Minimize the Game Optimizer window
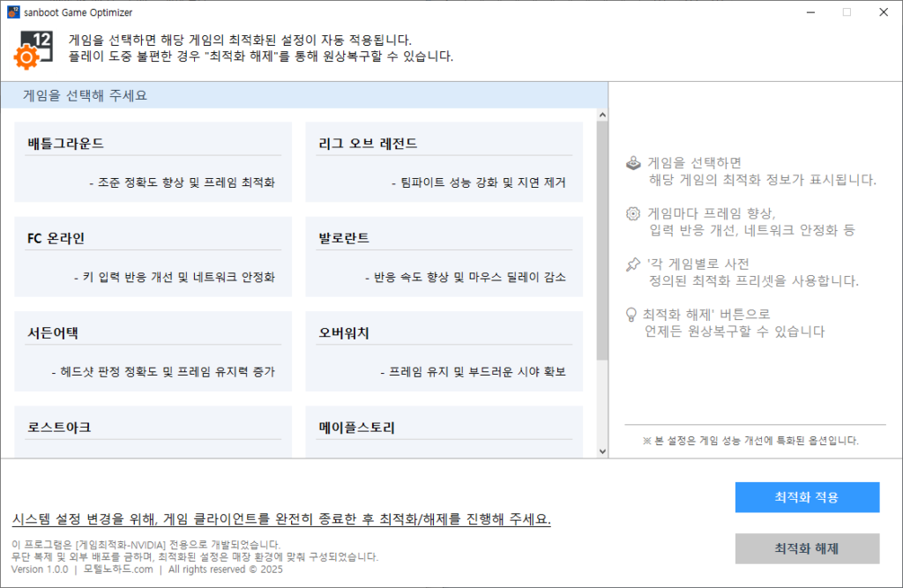903x588 pixels. [x=806, y=12]
